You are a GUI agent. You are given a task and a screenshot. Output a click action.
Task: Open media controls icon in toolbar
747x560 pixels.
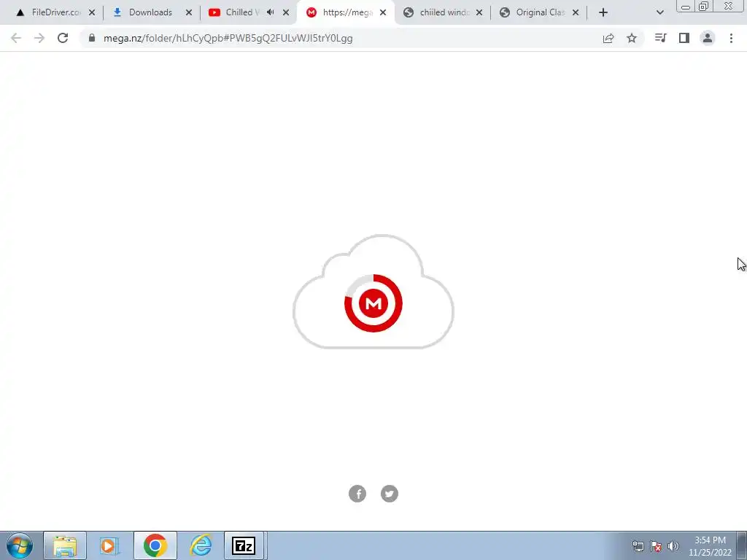coord(660,38)
